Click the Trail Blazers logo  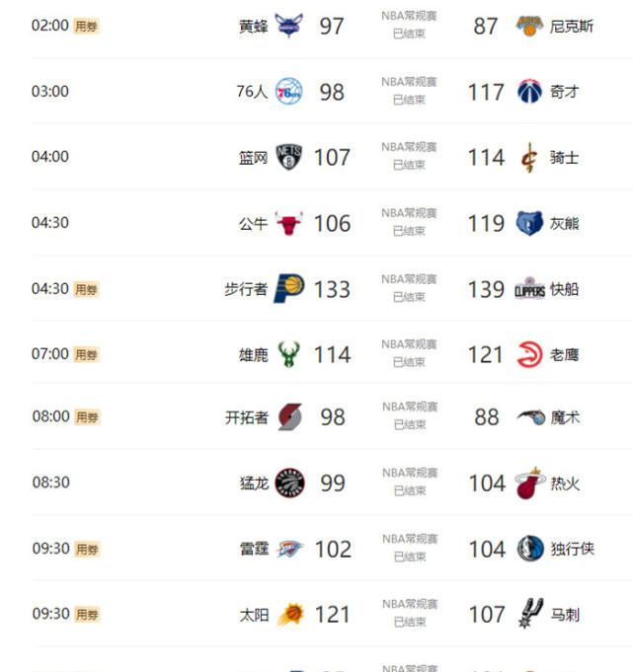click(289, 417)
